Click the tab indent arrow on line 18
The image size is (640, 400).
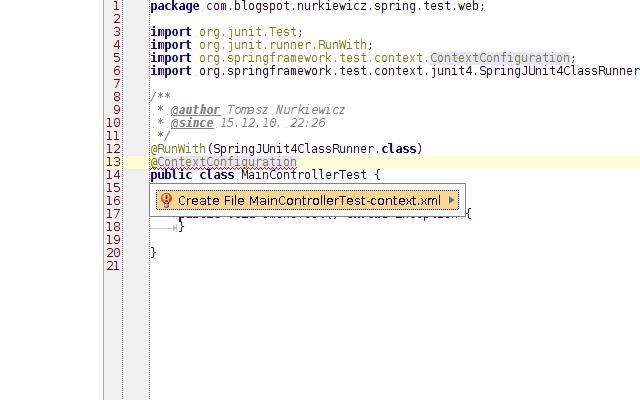[164, 228]
